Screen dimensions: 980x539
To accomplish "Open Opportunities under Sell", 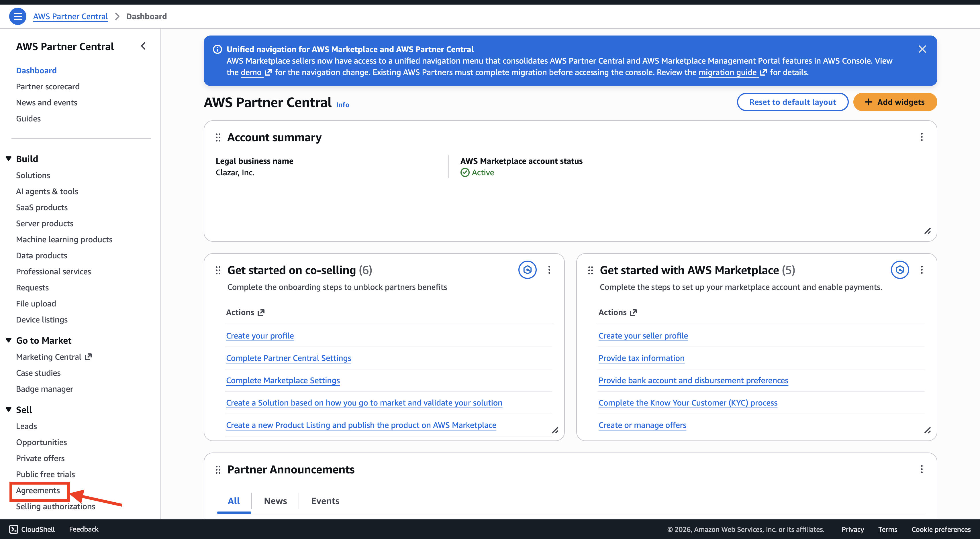I will click(x=42, y=442).
